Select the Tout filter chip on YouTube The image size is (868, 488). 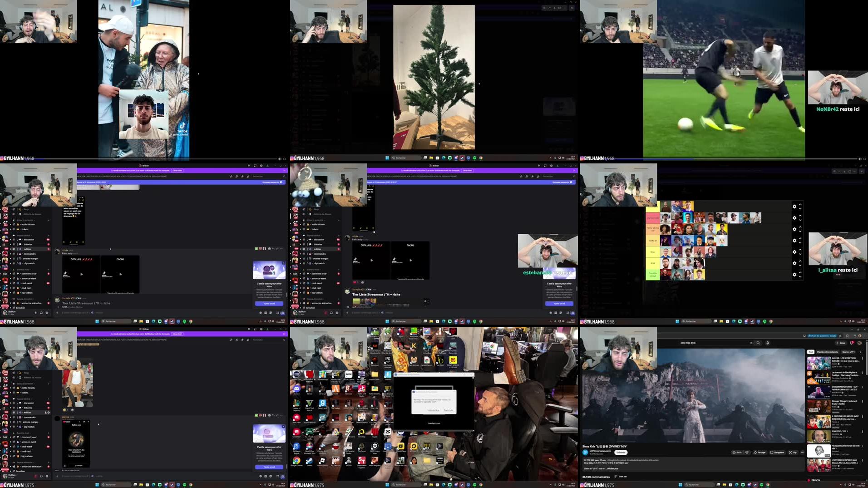(x=811, y=352)
